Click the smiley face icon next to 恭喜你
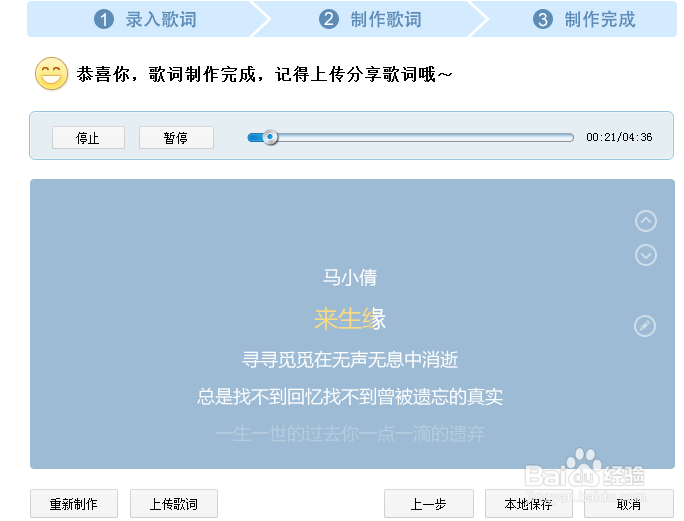Viewport: 684px width, 521px height. [51, 74]
